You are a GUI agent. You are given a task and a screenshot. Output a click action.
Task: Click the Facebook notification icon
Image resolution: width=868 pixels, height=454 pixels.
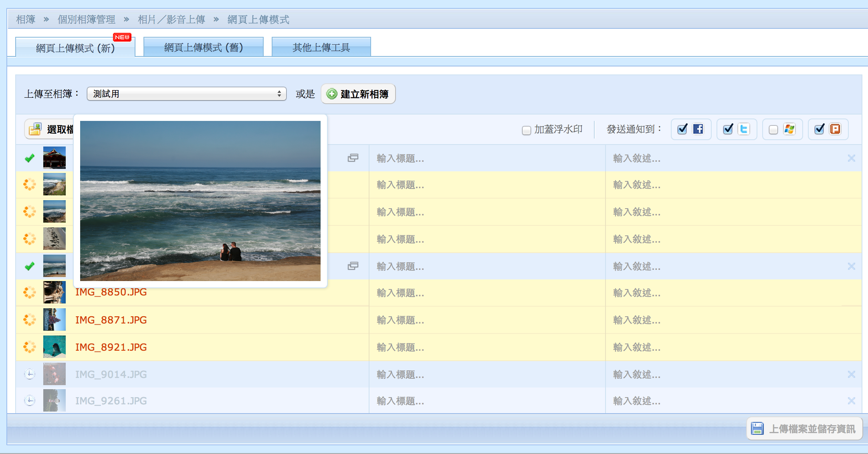tap(698, 129)
